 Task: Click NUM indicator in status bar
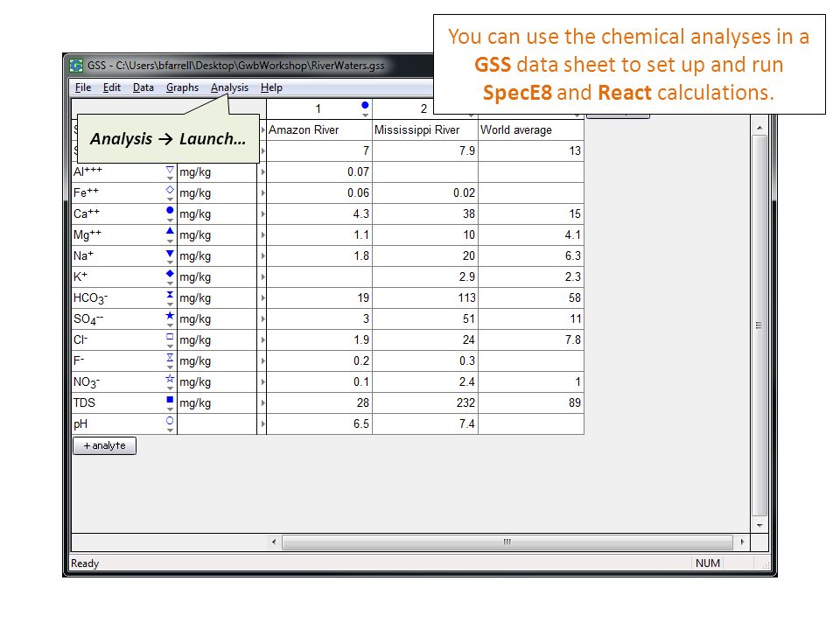coord(708,563)
